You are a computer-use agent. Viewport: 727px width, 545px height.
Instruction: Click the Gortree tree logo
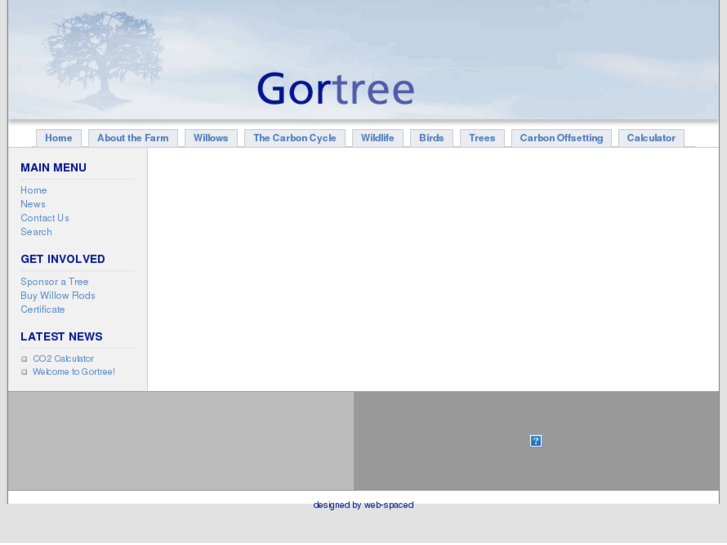coord(104,61)
